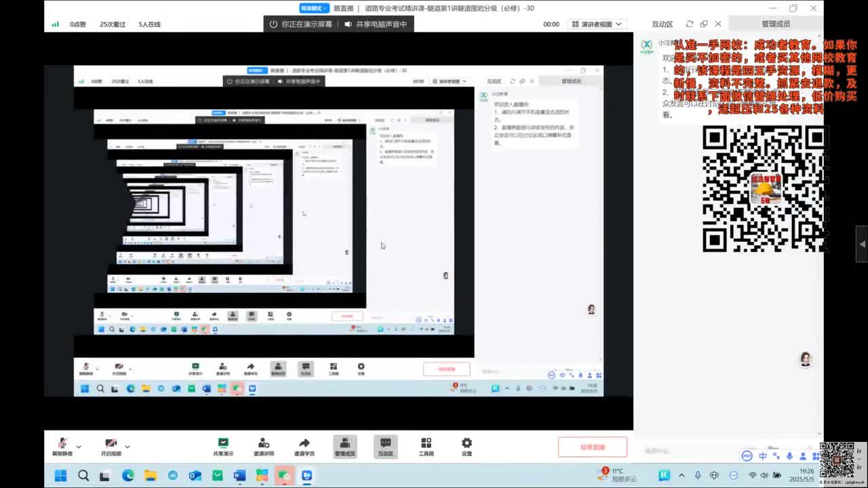Image resolution: width=868 pixels, height=488 pixels.
Task: Click the tray 中 input method indicator
Action: click(x=715, y=475)
